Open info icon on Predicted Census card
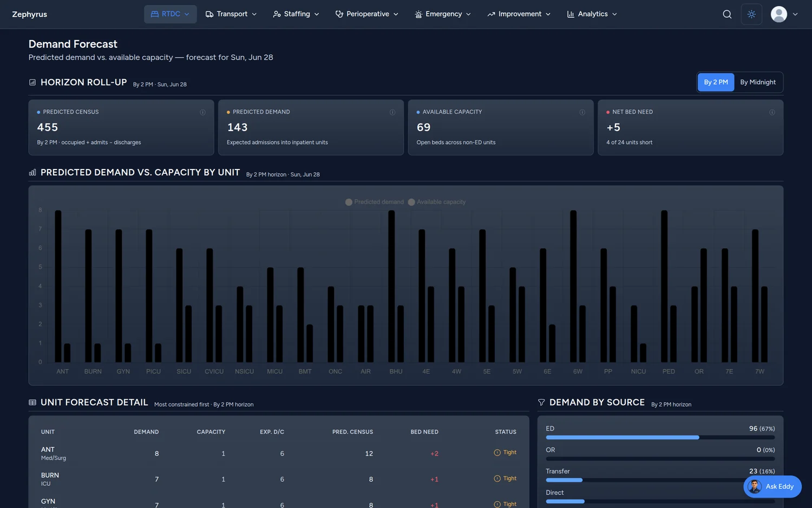812x508 pixels. pyautogui.click(x=203, y=112)
